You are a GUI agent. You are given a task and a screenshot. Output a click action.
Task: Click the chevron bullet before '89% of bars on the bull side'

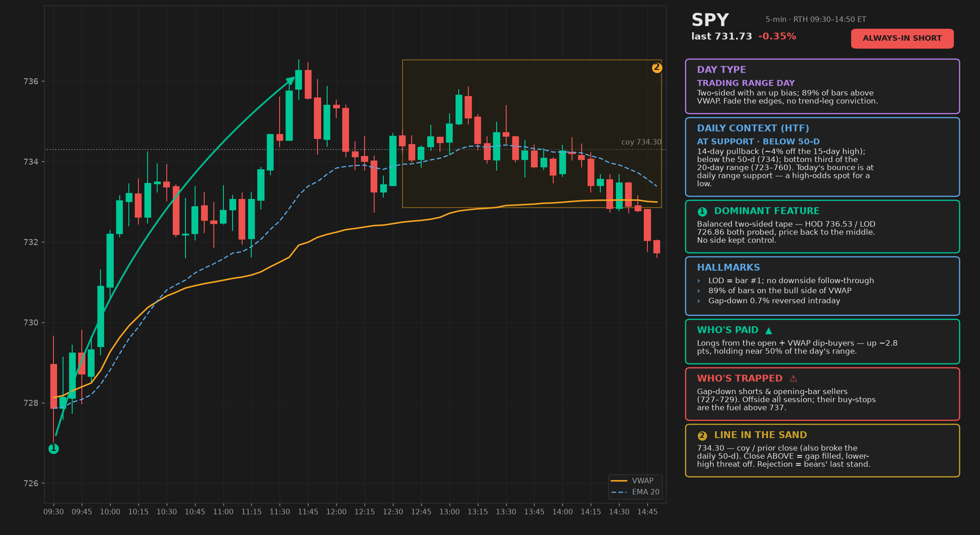(699, 291)
